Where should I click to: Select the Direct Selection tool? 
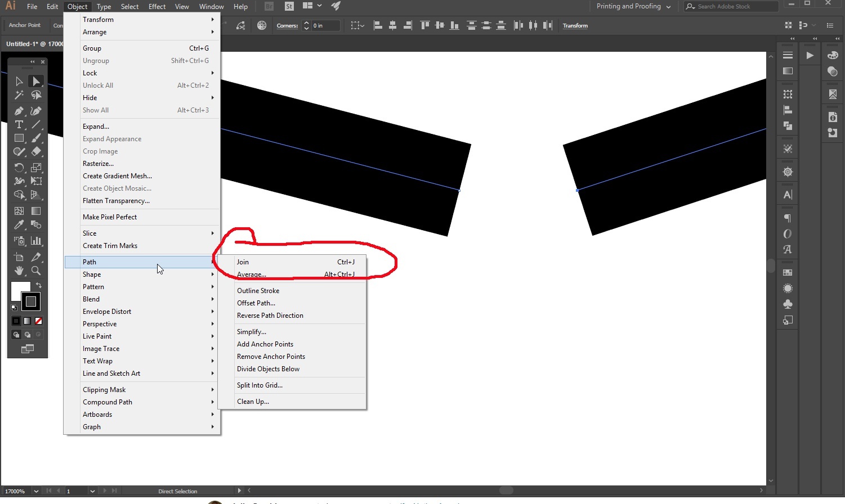[36, 80]
